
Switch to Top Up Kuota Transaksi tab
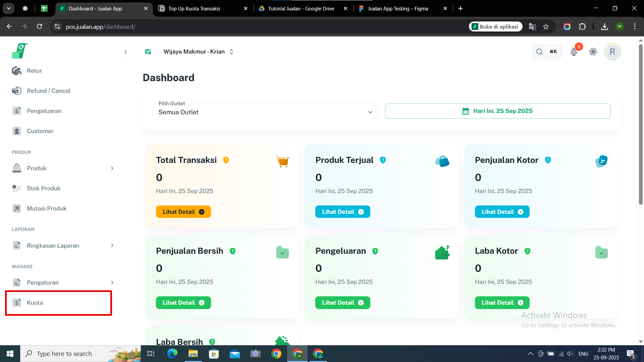(194, 9)
